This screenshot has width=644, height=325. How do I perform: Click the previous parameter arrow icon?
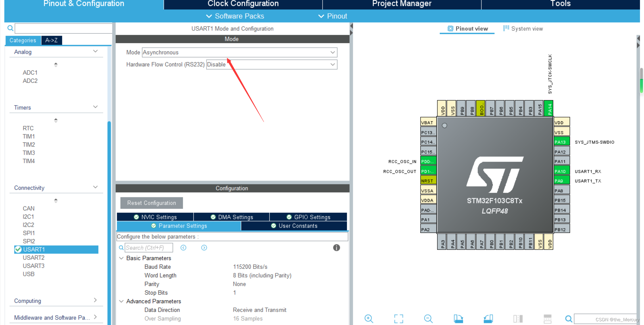(183, 248)
